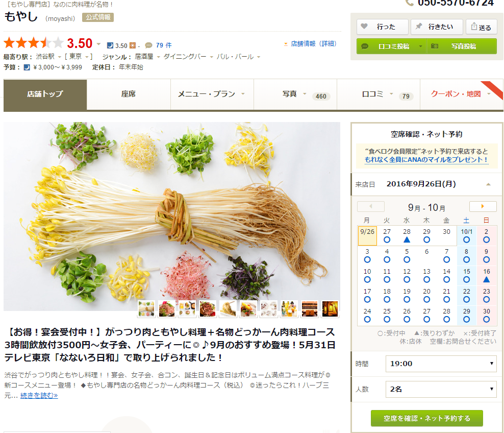Go to next month with orange arrow

coord(483,206)
